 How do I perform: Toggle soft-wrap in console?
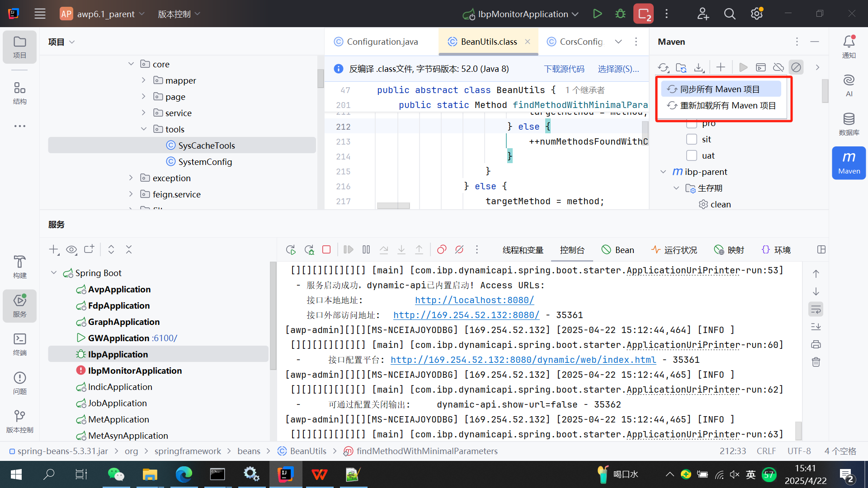tap(816, 310)
